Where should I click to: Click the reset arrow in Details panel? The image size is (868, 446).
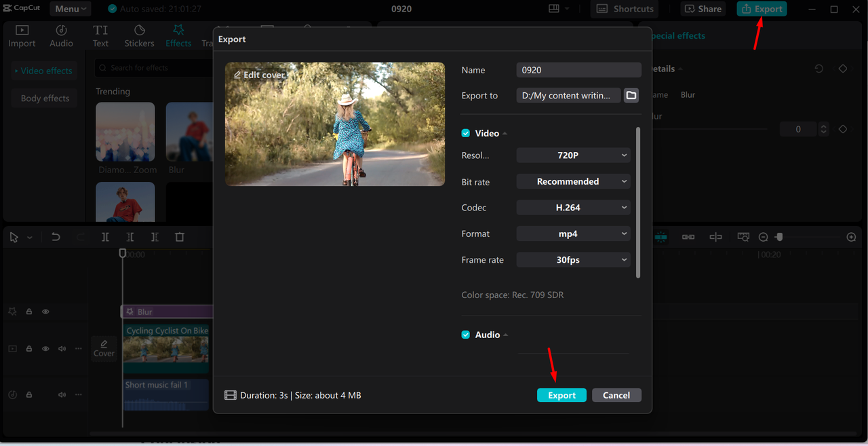coord(819,69)
